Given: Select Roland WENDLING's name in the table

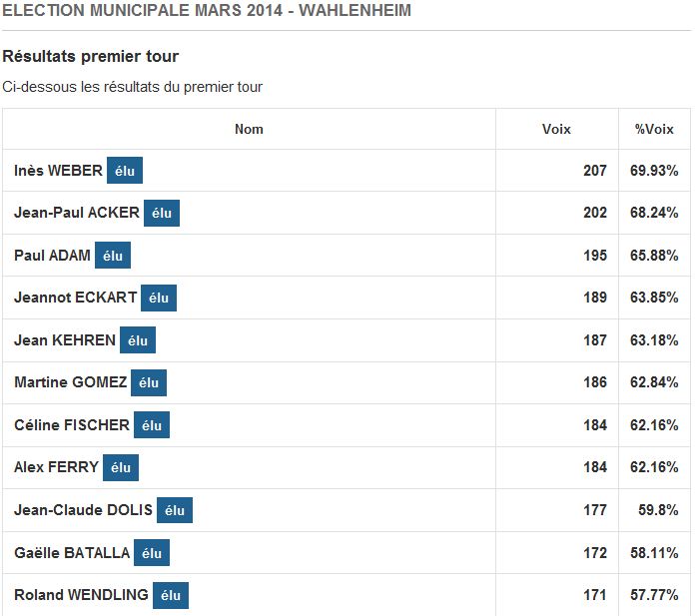Looking at the screenshot, I should point(81,595).
